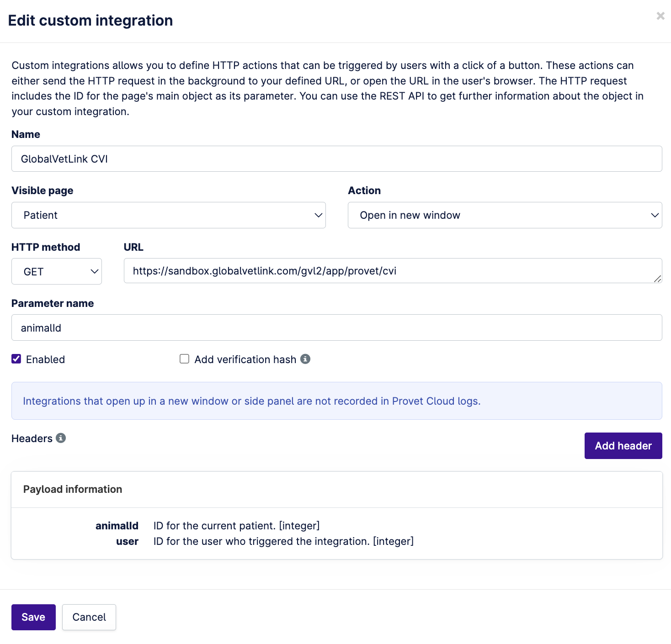This screenshot has width=671, height=644.
Task: Click 'ID for the user who triggered' text
Action: tap(283, 541)
